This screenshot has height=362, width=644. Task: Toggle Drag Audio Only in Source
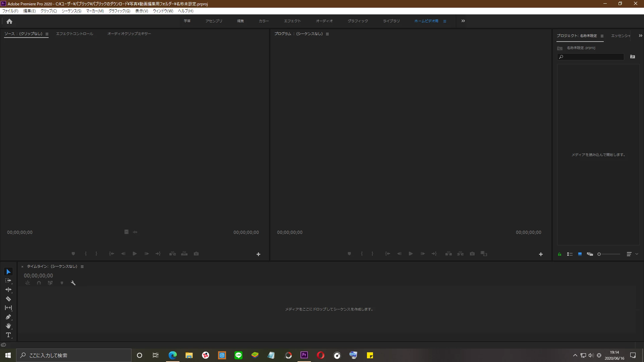tap(135, 232)
